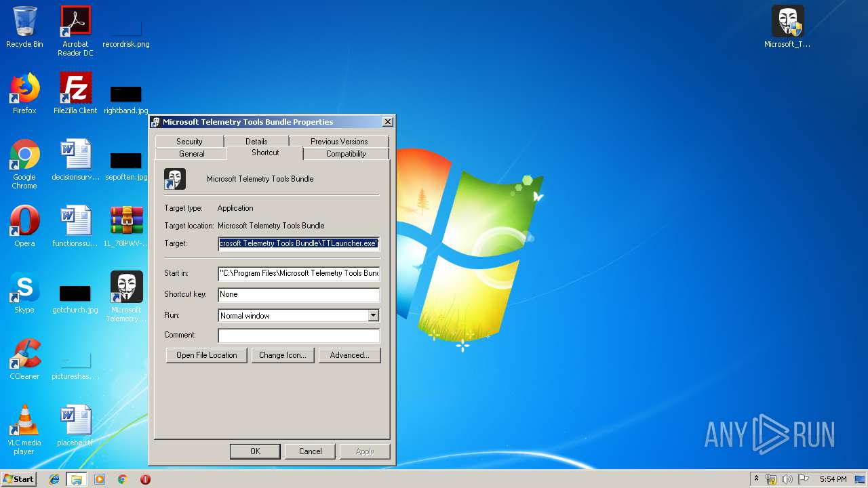This screenshot has width=868, height=488.
Task: Open Windows Media Player from the taskbar
Action: [100, 479]
